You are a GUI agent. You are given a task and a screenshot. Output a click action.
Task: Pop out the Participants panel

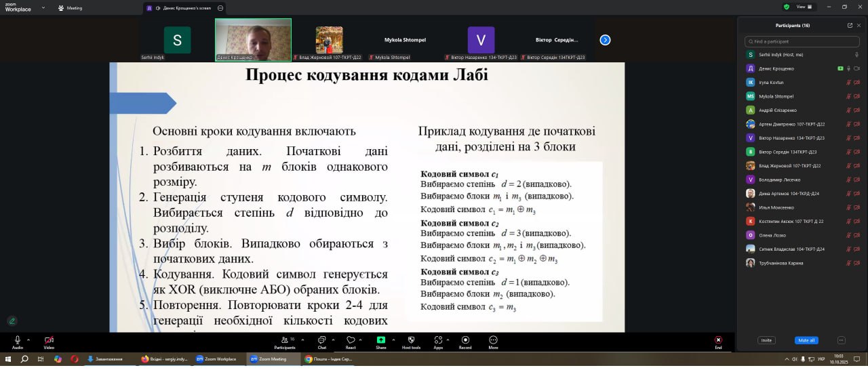point(850,25)
